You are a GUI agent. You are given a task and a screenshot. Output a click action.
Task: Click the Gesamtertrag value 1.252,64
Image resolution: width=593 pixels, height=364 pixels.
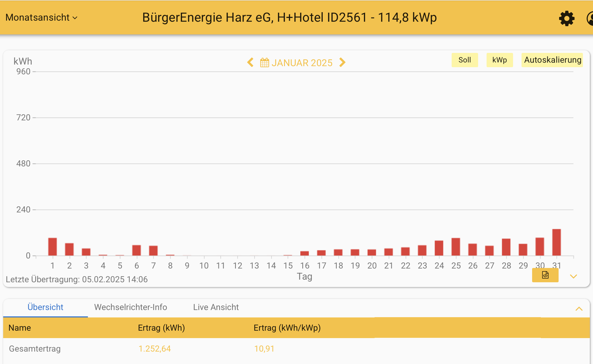[x=155, y=349]
